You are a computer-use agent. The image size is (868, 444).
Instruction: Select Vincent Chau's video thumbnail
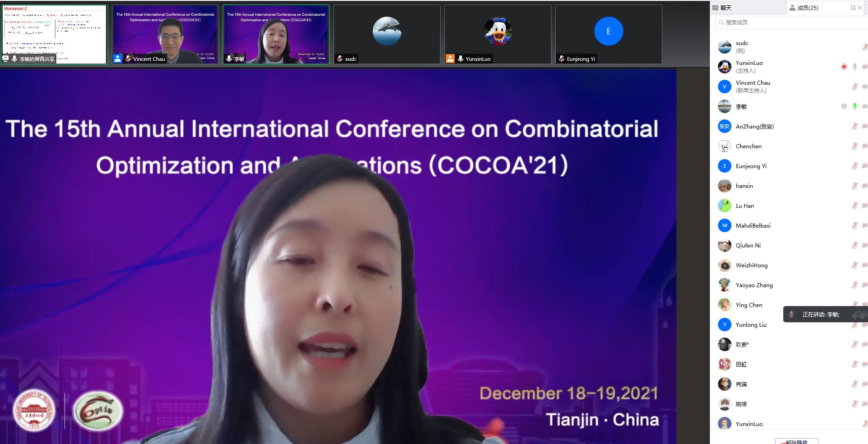click(x=165, y=34)
